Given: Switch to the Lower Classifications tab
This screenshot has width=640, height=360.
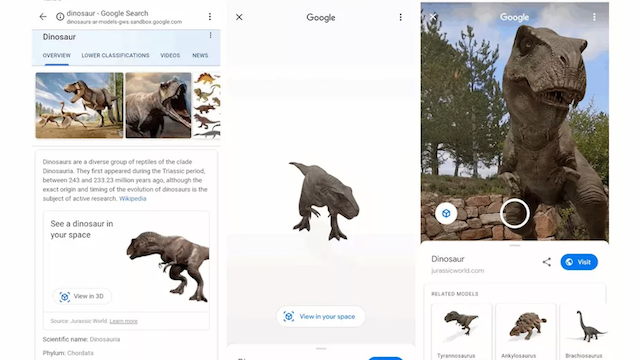Looking at the screenshot, I should tap(116, 56).
